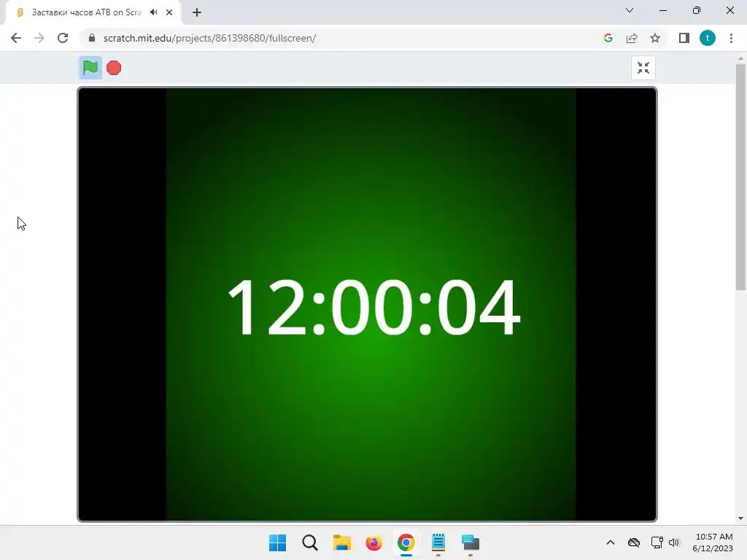The image size is (747, 560).
Task: Click the green flag to start project
Action: [x=90, y=68]
